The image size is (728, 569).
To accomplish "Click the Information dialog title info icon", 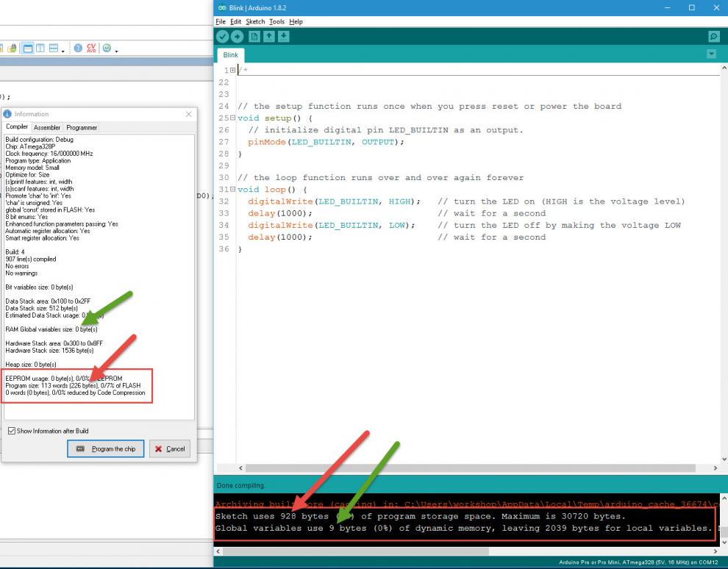I will (x=7, y=114).
